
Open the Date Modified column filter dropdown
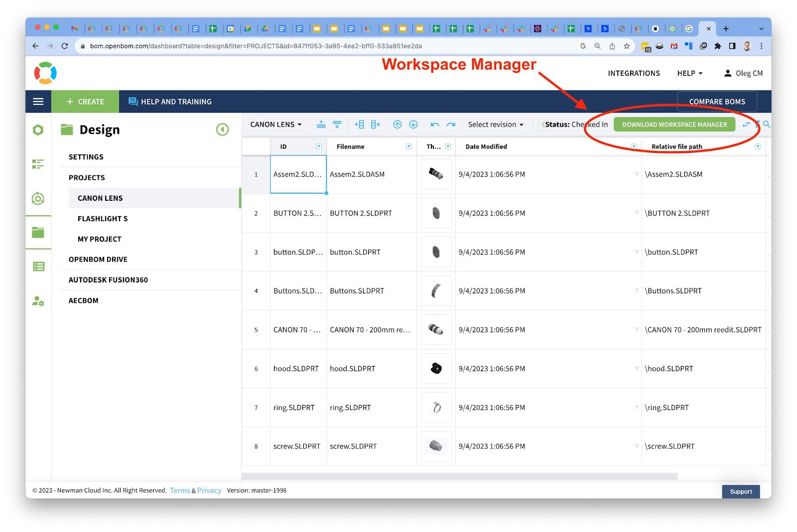634,146
